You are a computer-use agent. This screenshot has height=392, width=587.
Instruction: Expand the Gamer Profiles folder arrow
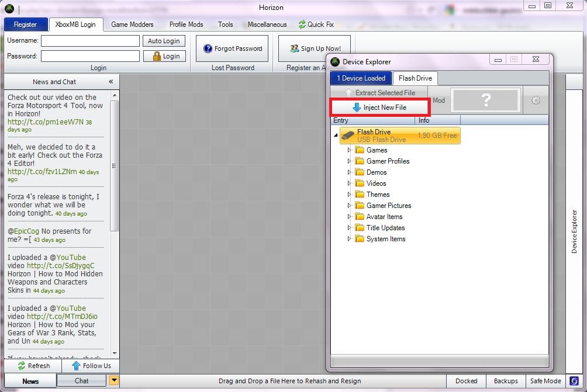349,161
